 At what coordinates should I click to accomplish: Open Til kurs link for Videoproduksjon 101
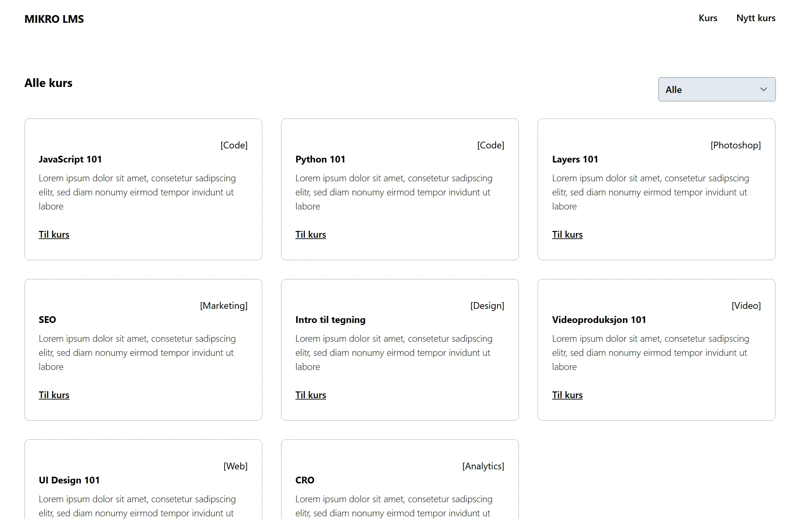(x=567, y=395)
